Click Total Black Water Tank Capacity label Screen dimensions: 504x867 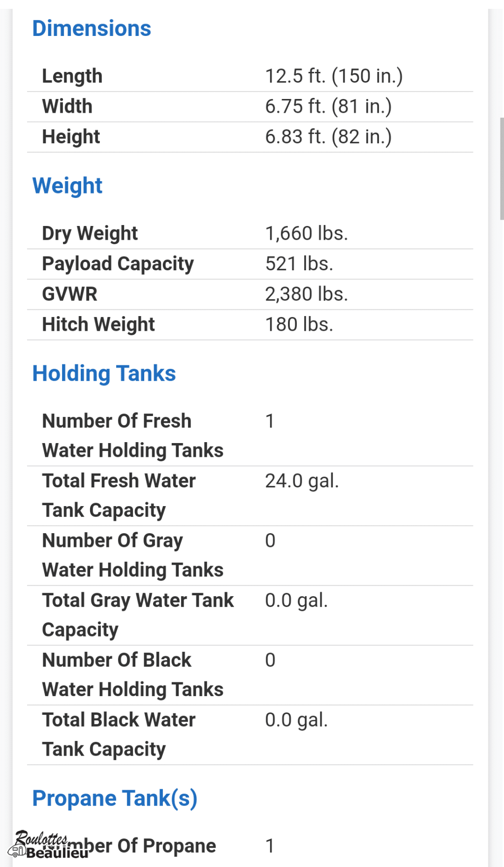tap(119, 735)
